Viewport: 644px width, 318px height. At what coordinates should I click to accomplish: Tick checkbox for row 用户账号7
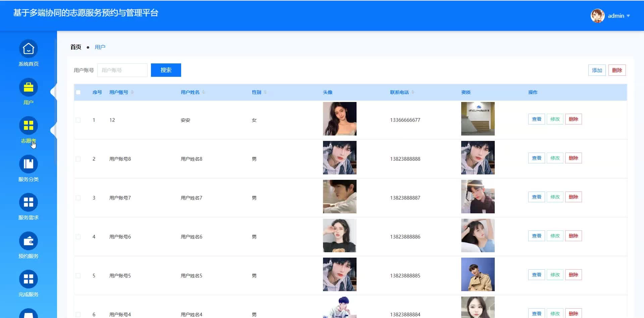point(78,198)
